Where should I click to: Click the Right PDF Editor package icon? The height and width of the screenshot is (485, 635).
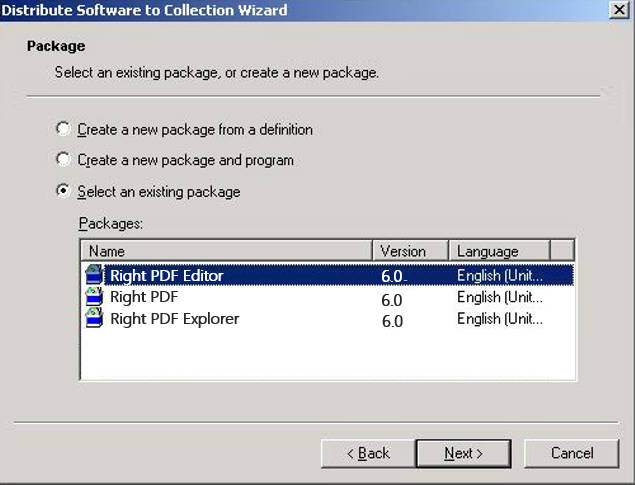point(94,274)
